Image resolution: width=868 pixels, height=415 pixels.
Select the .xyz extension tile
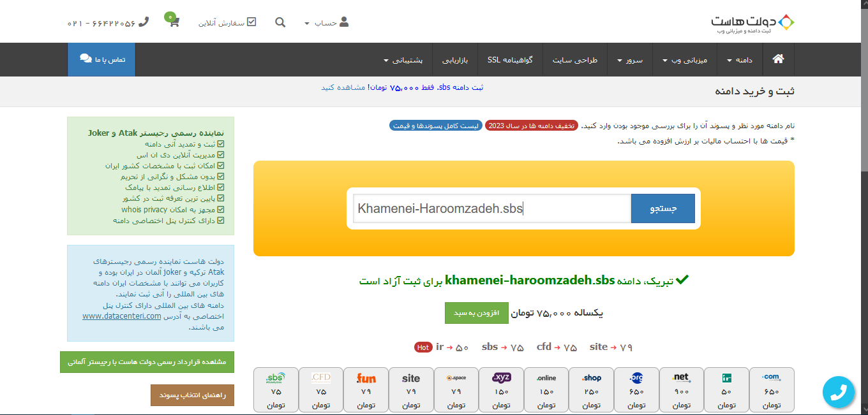(501, 390)
